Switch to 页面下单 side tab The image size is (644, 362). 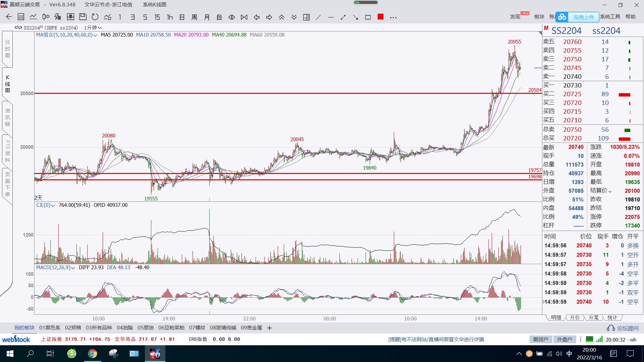(7, 184)
